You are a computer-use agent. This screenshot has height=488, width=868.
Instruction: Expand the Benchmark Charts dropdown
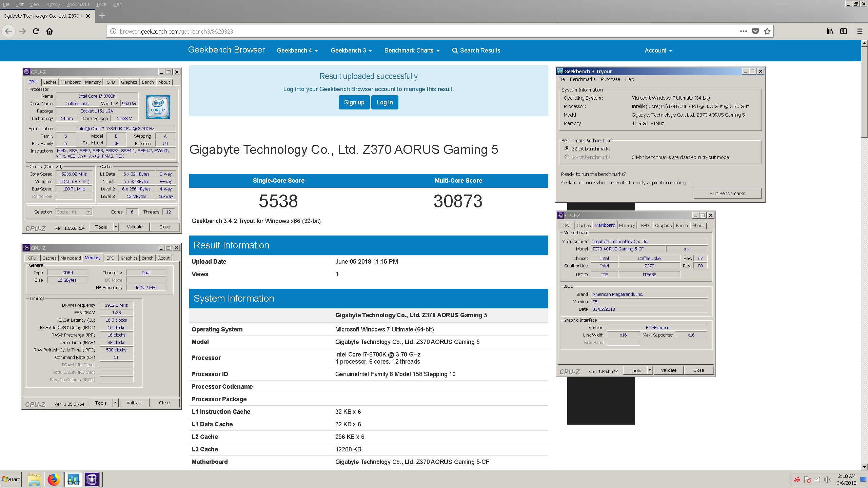point(412,50)
